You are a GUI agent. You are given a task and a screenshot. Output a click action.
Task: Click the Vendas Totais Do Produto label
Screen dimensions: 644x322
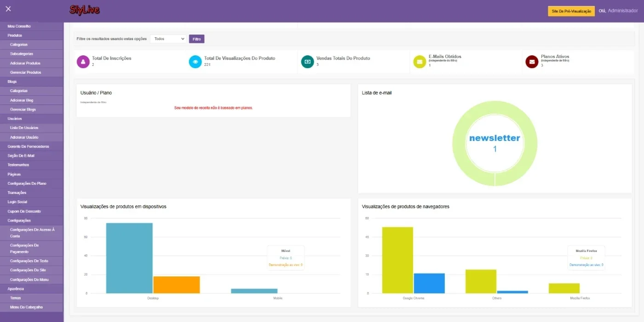pos(343,59)
